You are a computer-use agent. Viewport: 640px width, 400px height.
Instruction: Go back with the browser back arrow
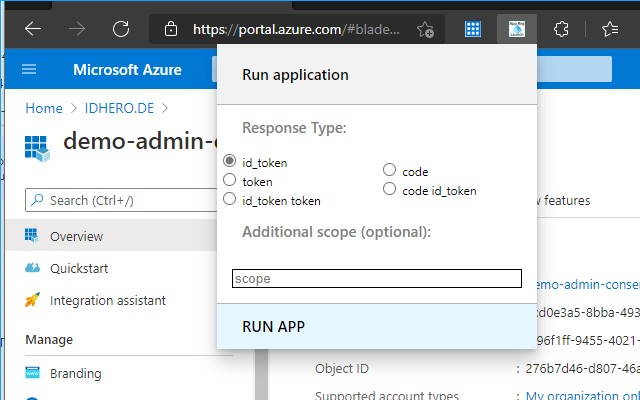[x=33, y=29]
